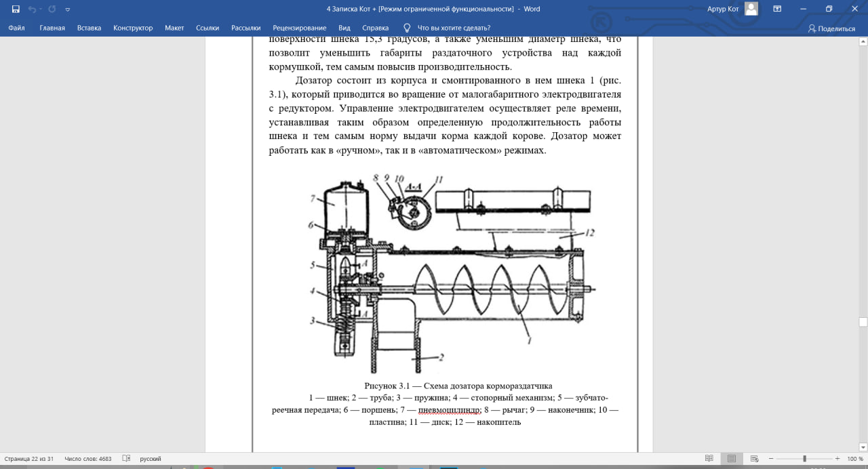Screen dimensions: 868x469
Task: Switch to the Вид ribbon tab
Action: click(x=344, y=28)
